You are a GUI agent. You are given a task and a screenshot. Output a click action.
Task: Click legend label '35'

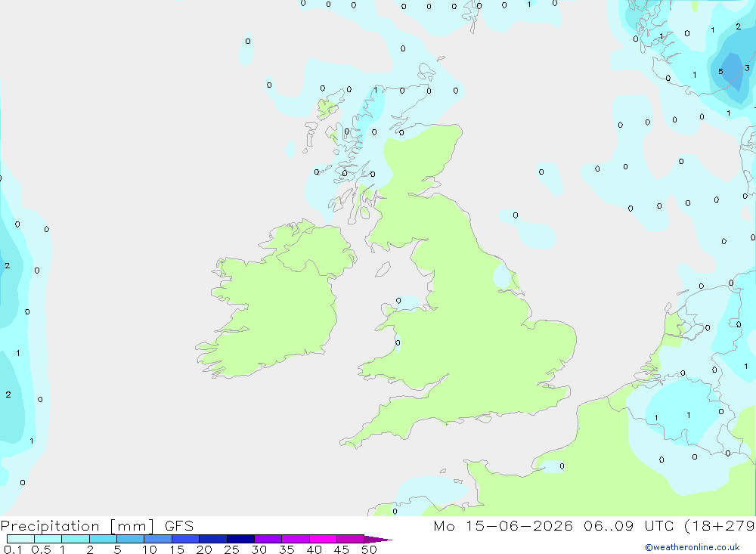coord(287,549)
